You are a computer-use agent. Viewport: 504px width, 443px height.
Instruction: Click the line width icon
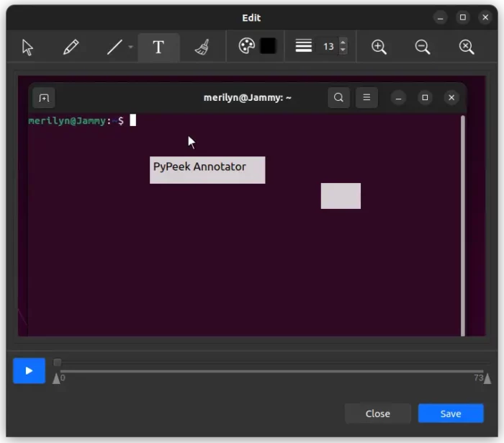point(303,45)
